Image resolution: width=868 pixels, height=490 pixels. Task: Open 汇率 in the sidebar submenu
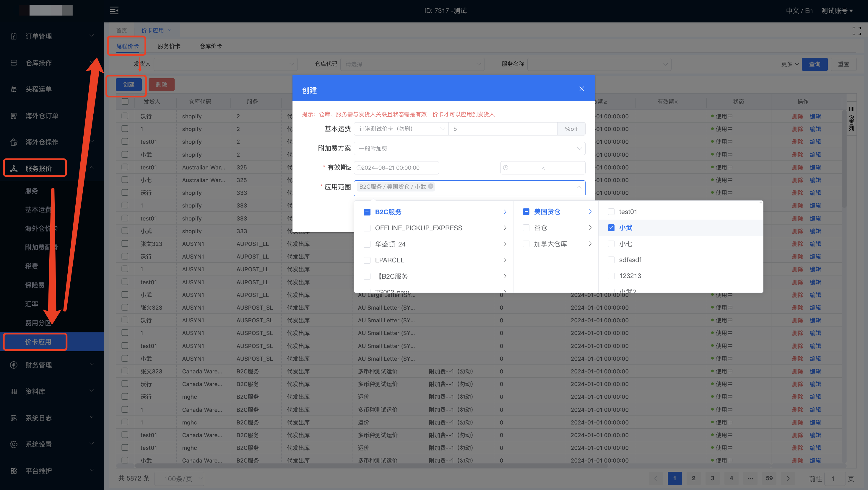(x=31, y=304)
